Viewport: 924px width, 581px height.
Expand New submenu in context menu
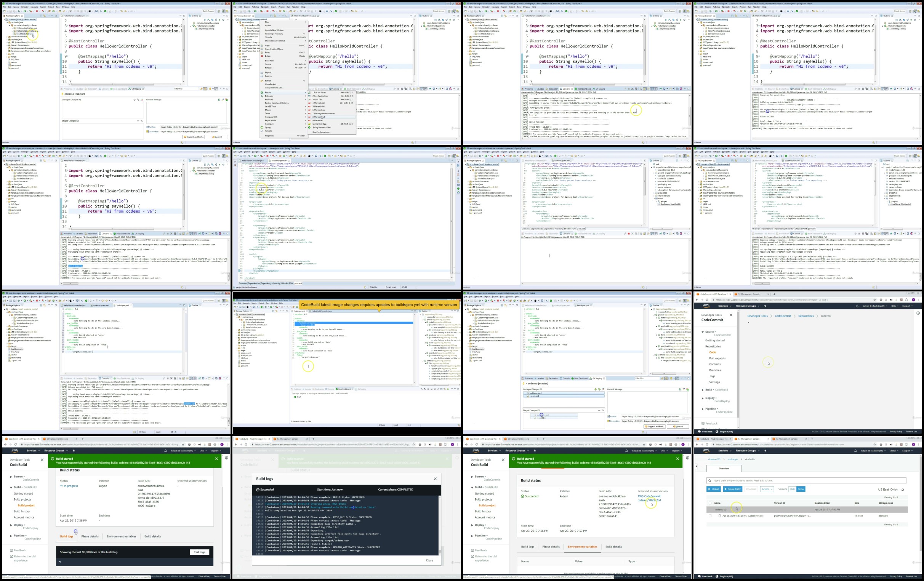click(x=284, y=22)
